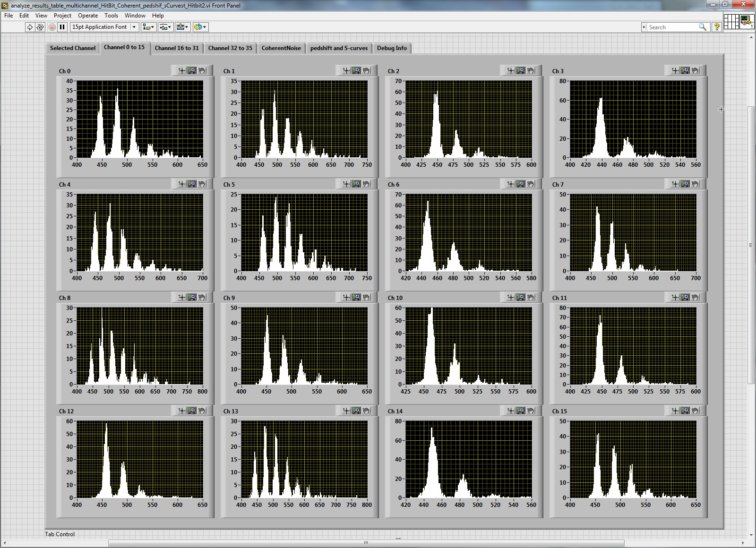756x548 pixels.
Task: Select the cursor crosshair tool on Ch 5 graph
Action: pos(346,184)
